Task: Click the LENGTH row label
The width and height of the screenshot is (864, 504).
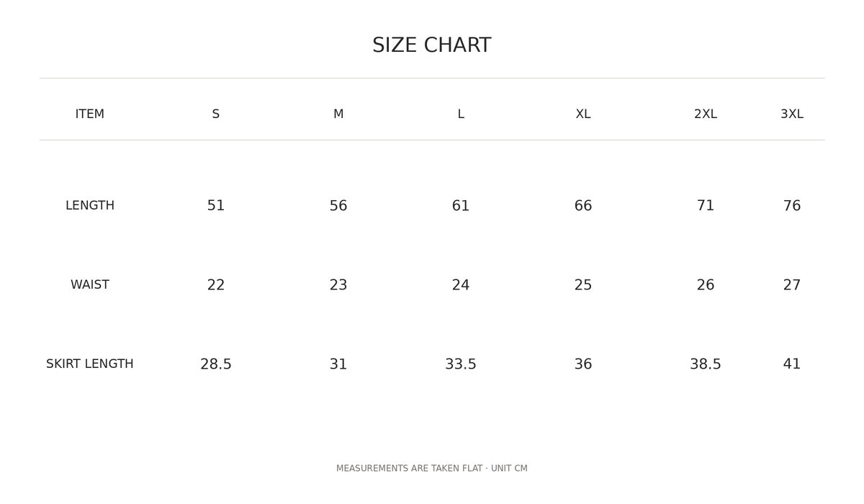Action: pos(90,205)
